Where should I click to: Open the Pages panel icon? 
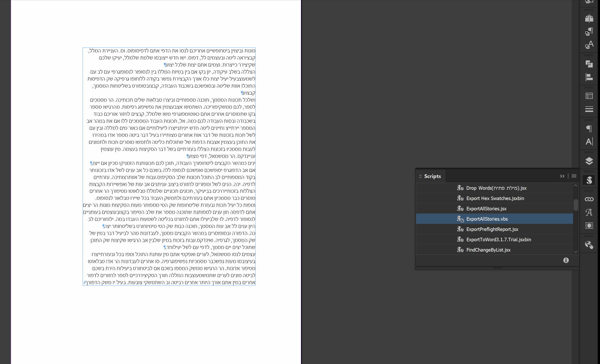pos(589,19)
